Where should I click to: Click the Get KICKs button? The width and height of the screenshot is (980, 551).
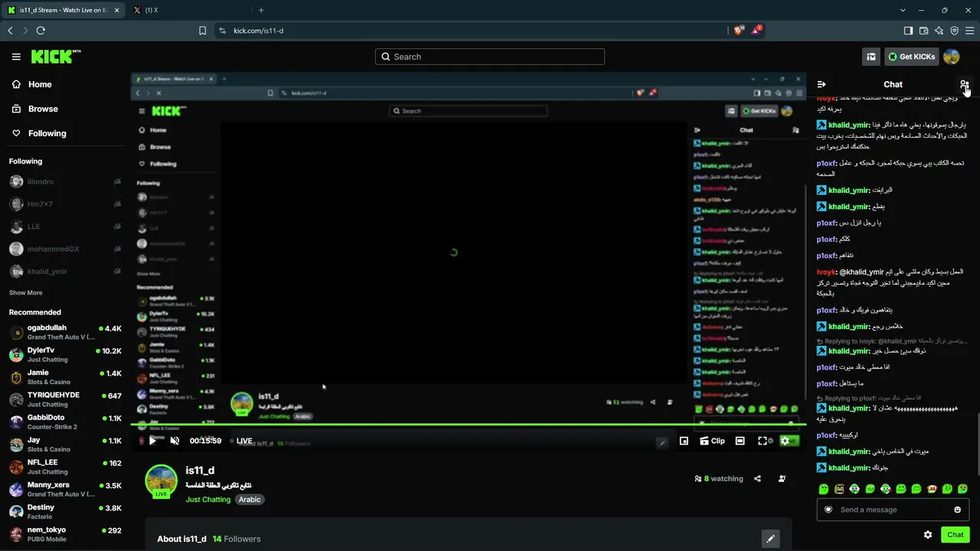[x=912, y=57]
